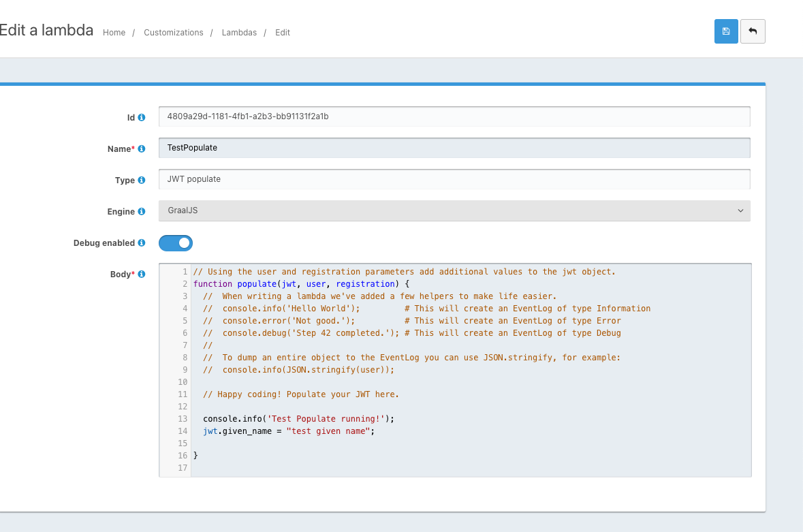803x532 pixels.
Task: Place cursor on the closing brace line 16
Action: click(195, 455)
